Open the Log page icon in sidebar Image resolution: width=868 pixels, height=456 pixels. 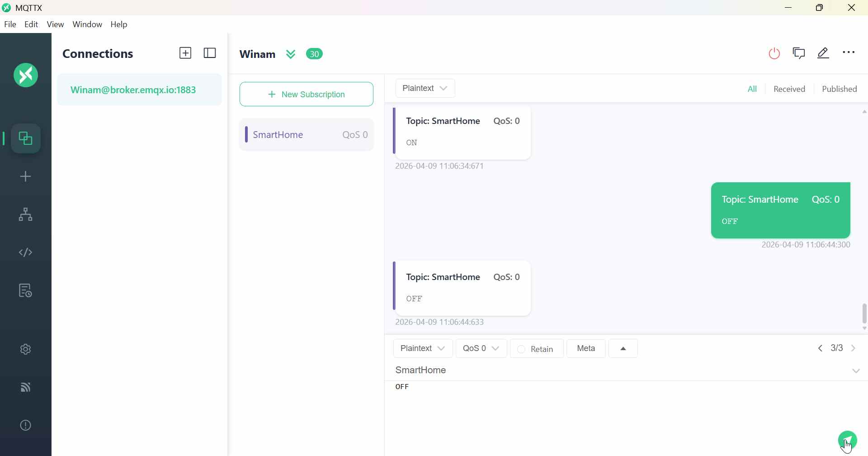(x=26, y=290)
